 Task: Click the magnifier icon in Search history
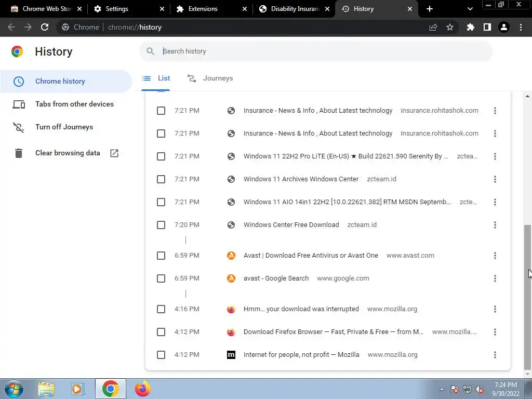[x=150, y=51]
